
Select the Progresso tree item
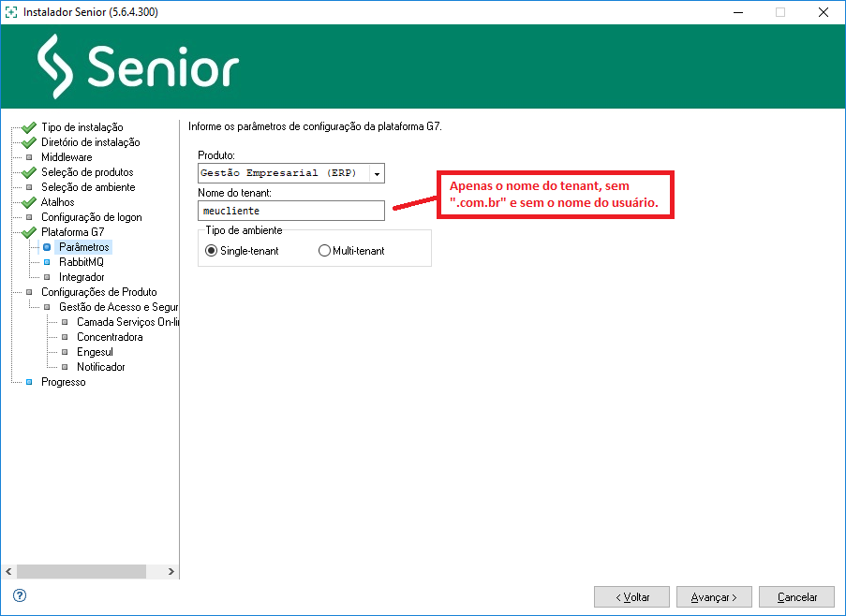point(64,382)
